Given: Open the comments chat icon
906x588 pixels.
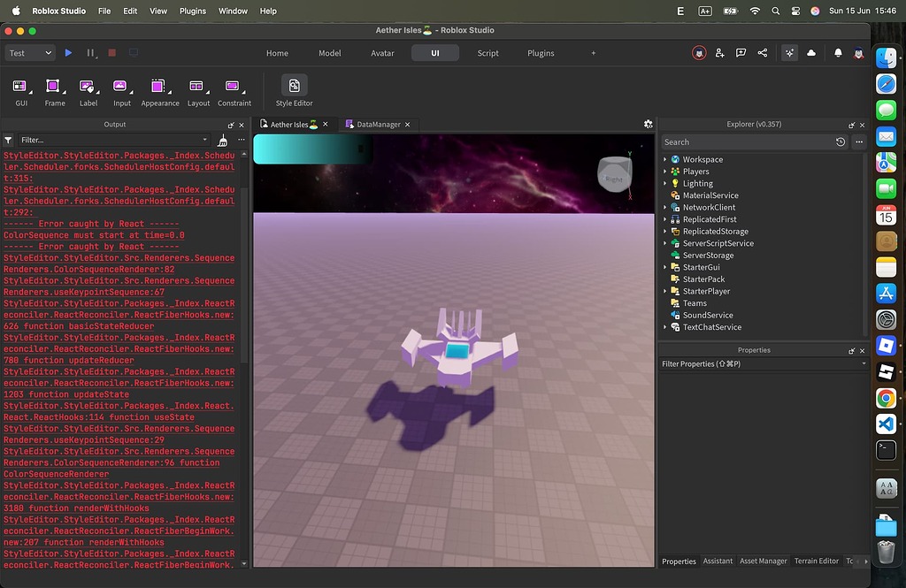Looking at the screenshot, I should (741, 53).
